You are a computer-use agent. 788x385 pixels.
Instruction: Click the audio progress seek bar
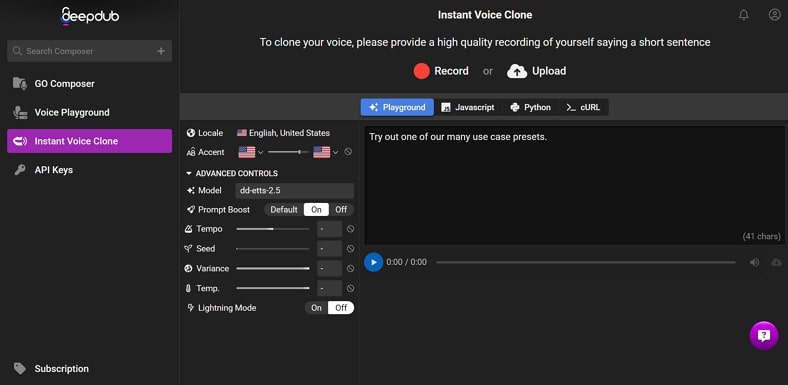pos(585,262)
